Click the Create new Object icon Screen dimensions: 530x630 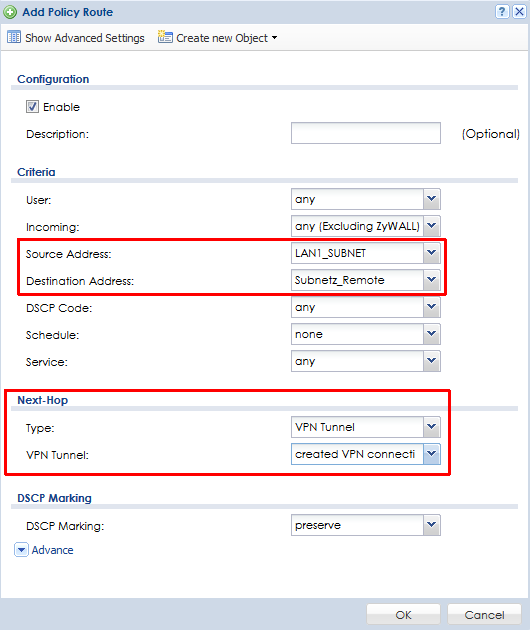pos(165,37)
